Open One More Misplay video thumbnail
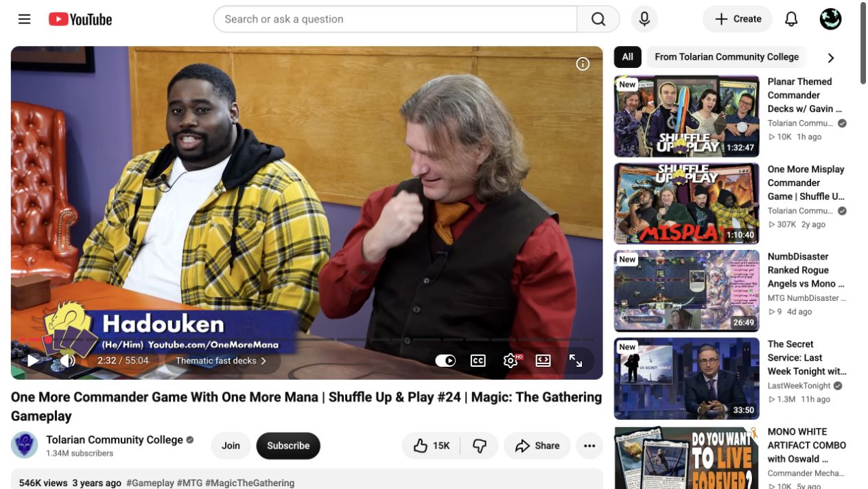Screen dimensions: 868x489 tap(687, 203)
